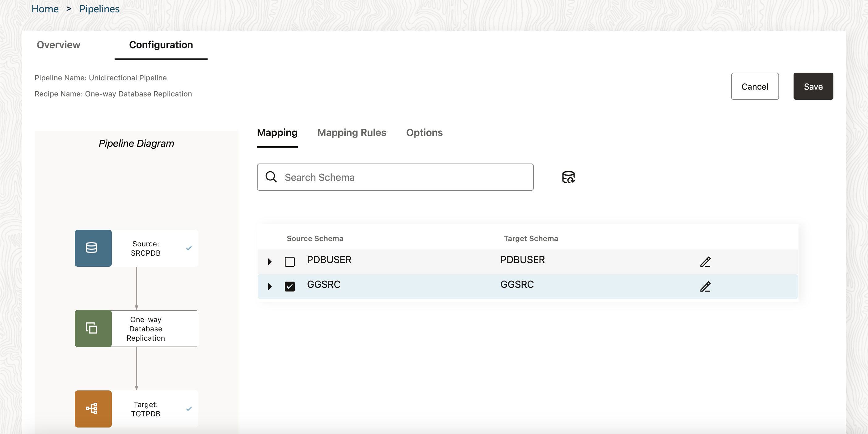
Task: Click the checkmark on the Source SRCPDB node
Action: 189,248
